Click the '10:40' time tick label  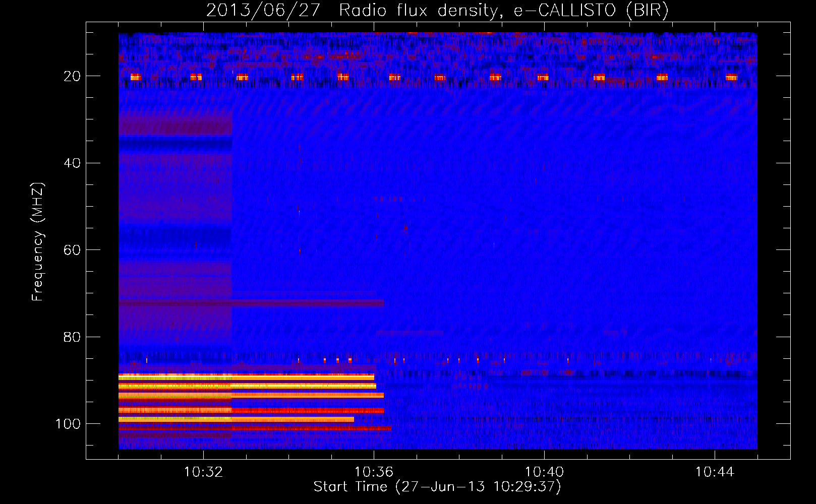coord(544,472)
